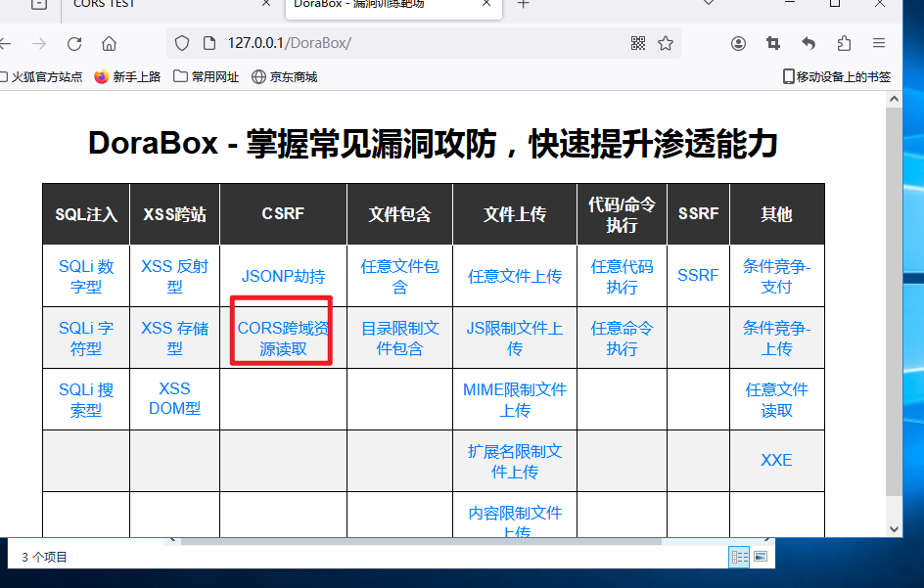
Task: Open a new browser tab
Action: [523, 4]
